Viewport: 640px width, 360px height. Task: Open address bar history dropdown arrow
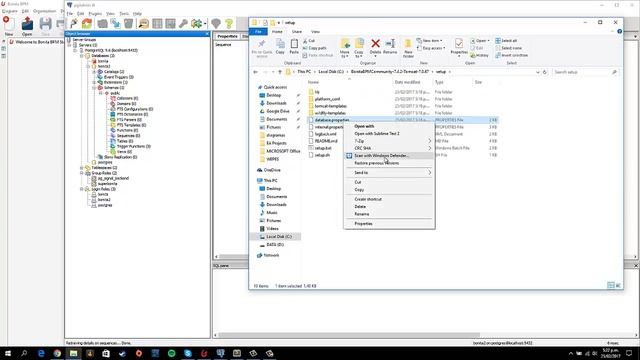(538, 72)
